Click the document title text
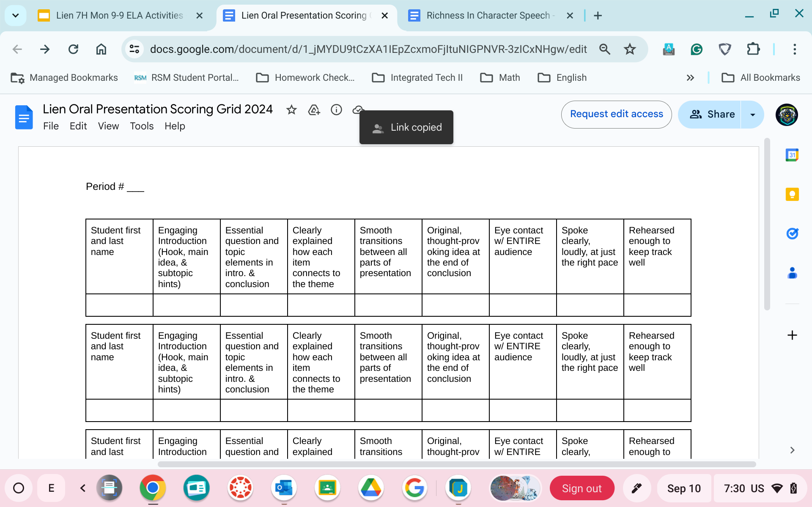Viewport: 812px width, 507px height. pos(158,109)
